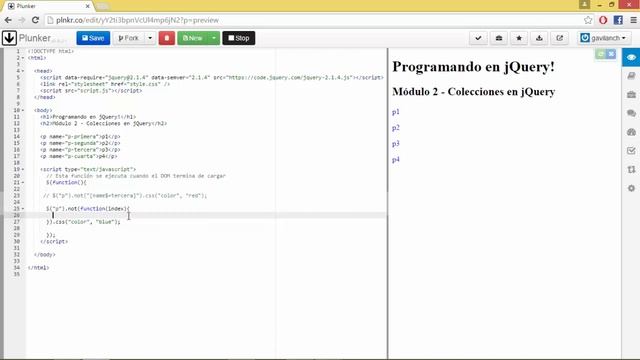The width and height of the screenshot is (640, 360).
Task: Collapse the body fold arrow on line 10
Action: 23,110
